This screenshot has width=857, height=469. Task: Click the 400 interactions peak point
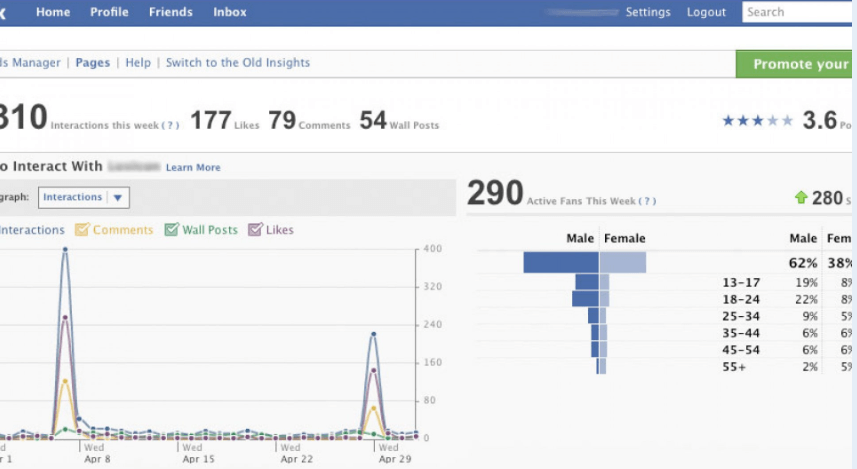(65, 249)
